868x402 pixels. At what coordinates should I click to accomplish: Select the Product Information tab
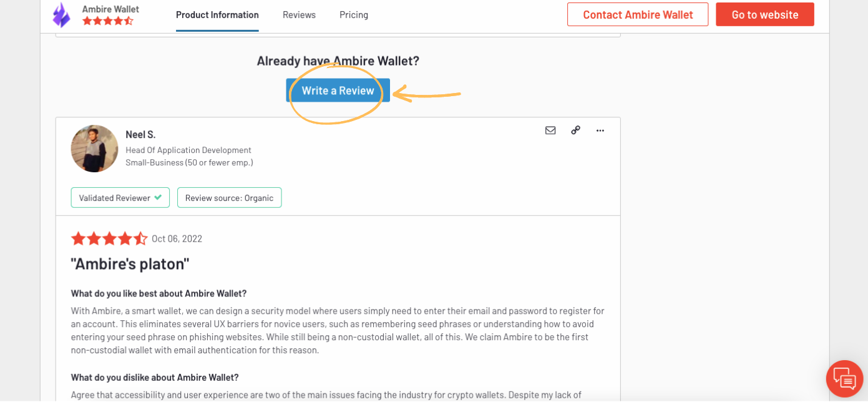coord(217,15)
